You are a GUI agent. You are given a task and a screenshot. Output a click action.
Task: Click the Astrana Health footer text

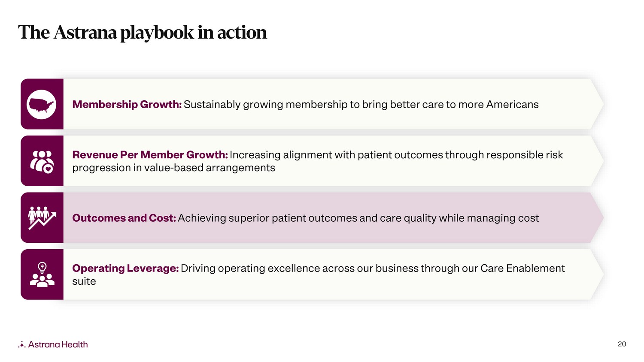tap(58, 344)
